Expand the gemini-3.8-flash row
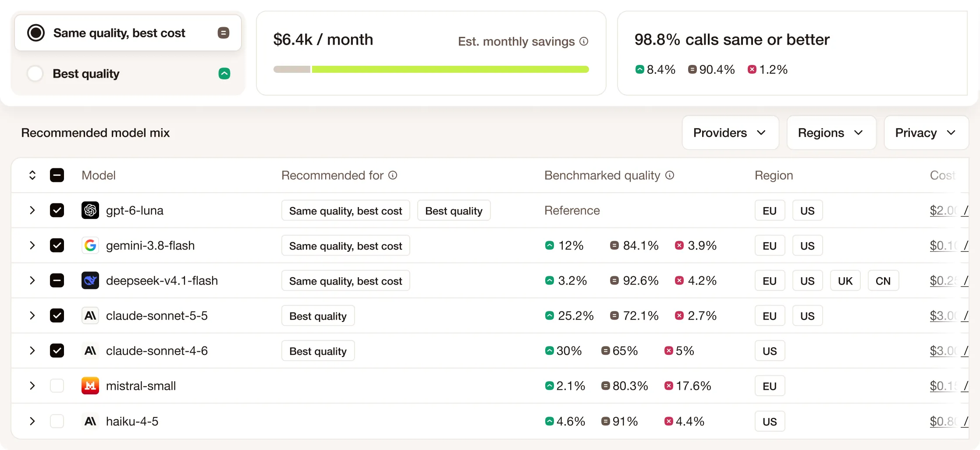Viewport: 980px width, 450px height. [32, 246]
